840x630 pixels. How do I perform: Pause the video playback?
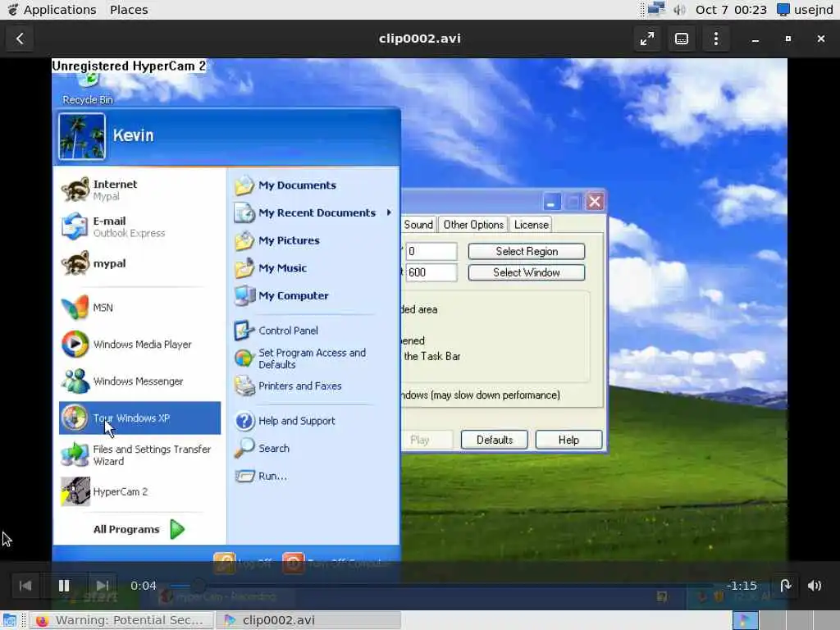pos(64,586)
